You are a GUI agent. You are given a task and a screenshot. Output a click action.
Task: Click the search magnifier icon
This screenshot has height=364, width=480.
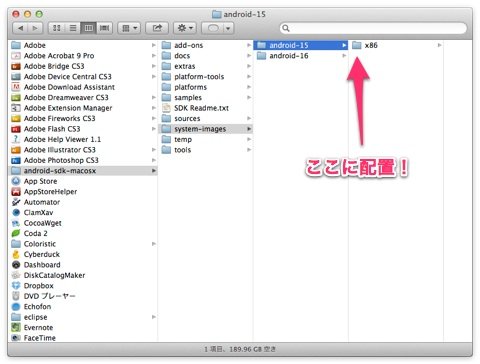[286, 28]
